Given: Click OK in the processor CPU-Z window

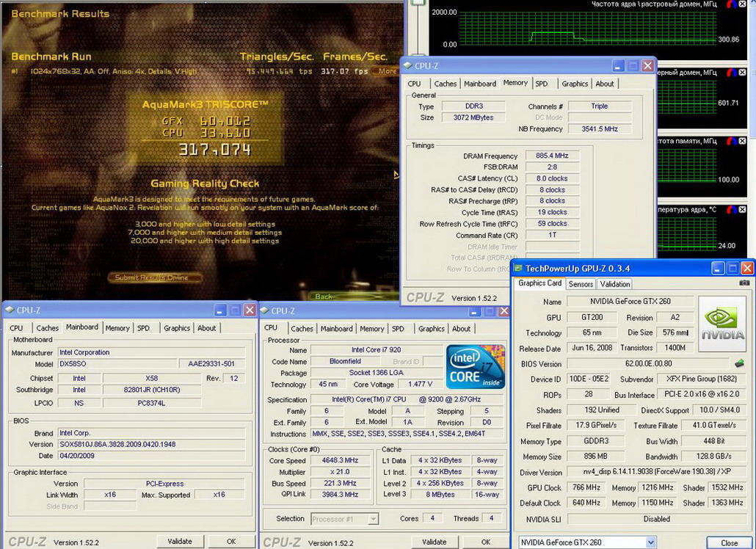Looking at the screenshot, I should pyautogui.click(x=485, y=542).
